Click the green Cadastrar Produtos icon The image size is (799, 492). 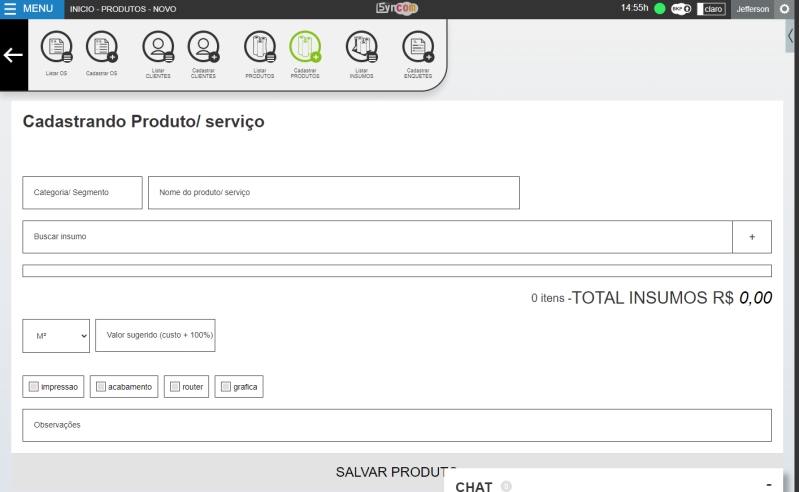click(305, 49)
